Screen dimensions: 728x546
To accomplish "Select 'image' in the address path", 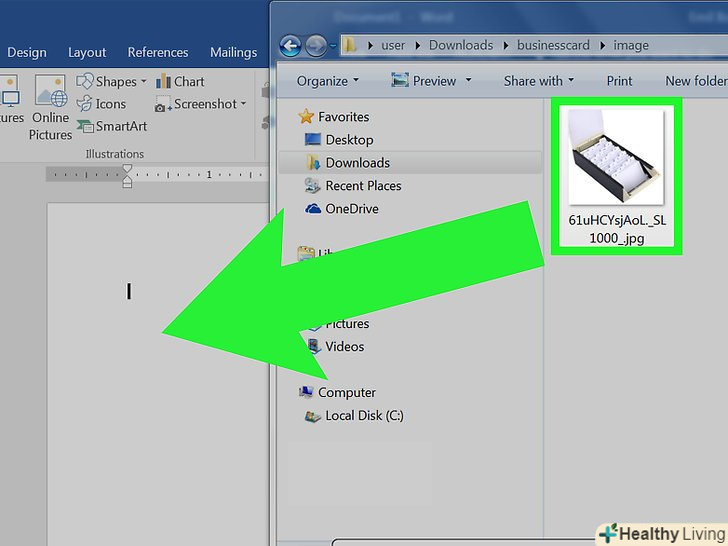I will click(x=630, y=45).
